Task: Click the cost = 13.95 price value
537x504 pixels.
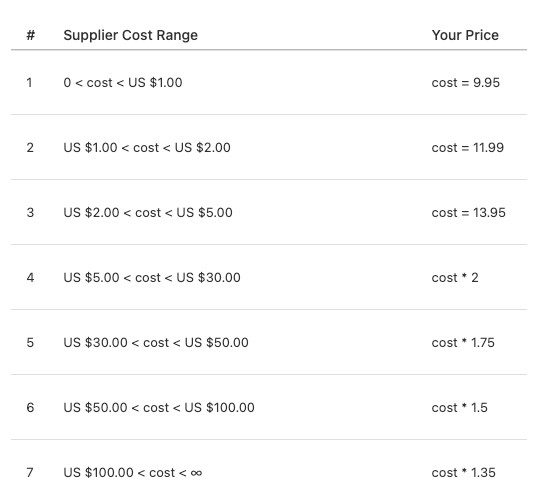Action: 469,213
